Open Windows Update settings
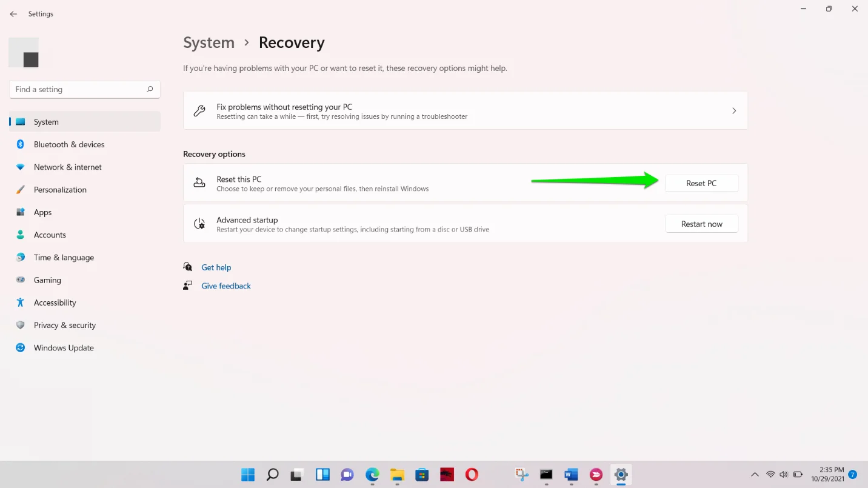 click(85, 348)
